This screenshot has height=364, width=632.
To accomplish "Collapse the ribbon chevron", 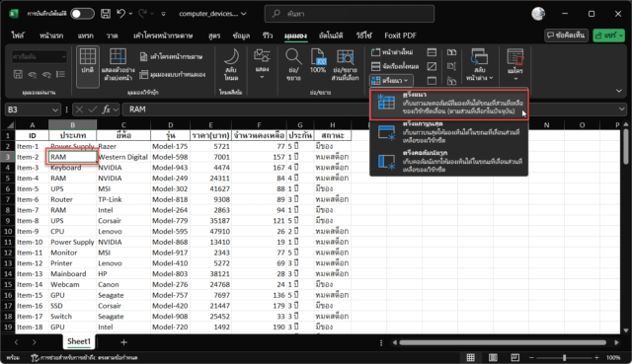I will pos(619,91).
